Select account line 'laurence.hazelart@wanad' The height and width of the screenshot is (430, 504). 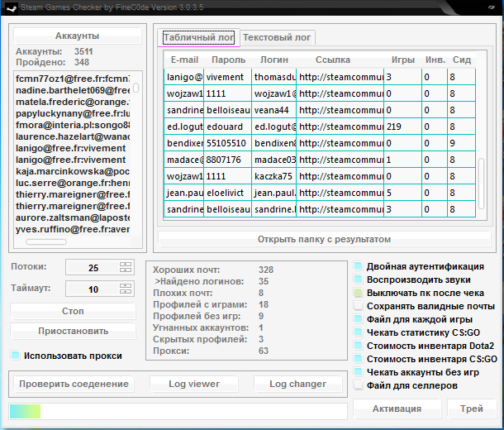coord(73,136)
